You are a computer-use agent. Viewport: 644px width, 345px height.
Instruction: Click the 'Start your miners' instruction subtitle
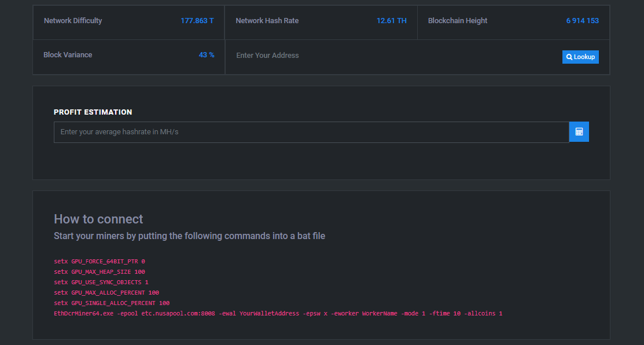pyautogui.click(x=189, y=236)
